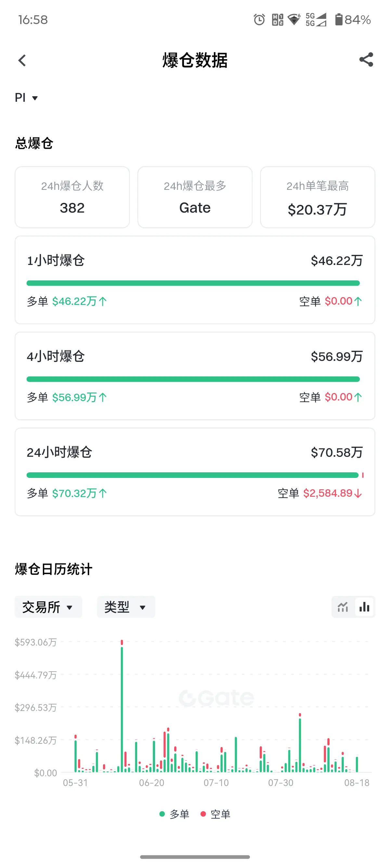Switch to line chart view icon
The height and width of the screenshot is (868, 390).
(x=343, y=607)
